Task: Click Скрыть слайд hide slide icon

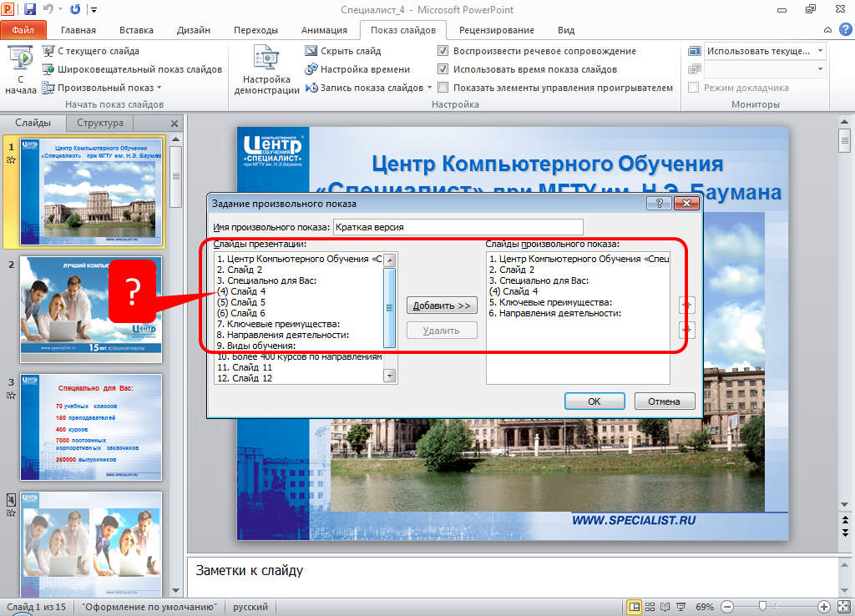Action: click(311, 51)
